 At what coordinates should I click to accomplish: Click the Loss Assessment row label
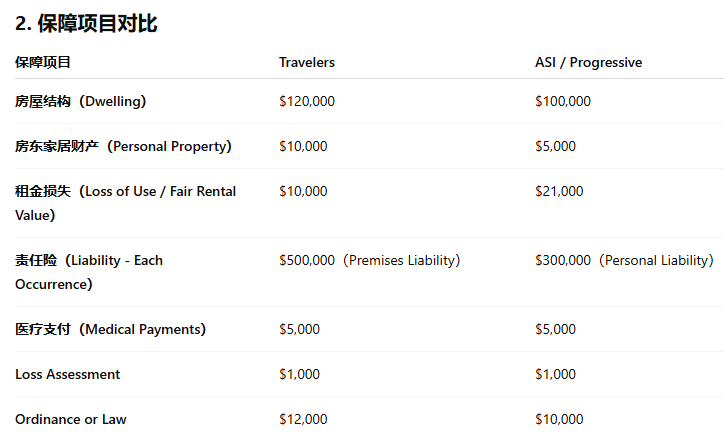coord(67,374)
